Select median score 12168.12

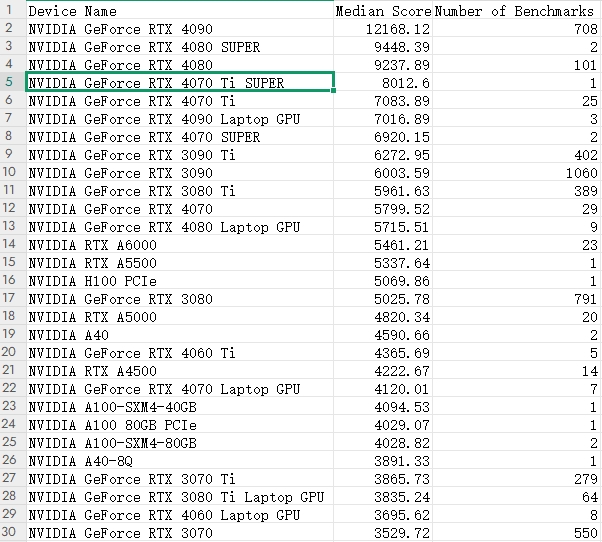pyautogui.click(x=383, y=28)
